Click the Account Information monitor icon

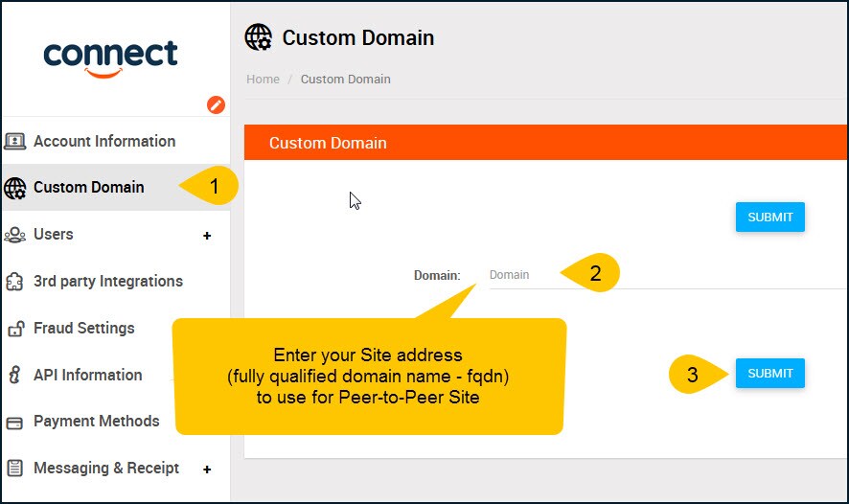click(14, 141)
